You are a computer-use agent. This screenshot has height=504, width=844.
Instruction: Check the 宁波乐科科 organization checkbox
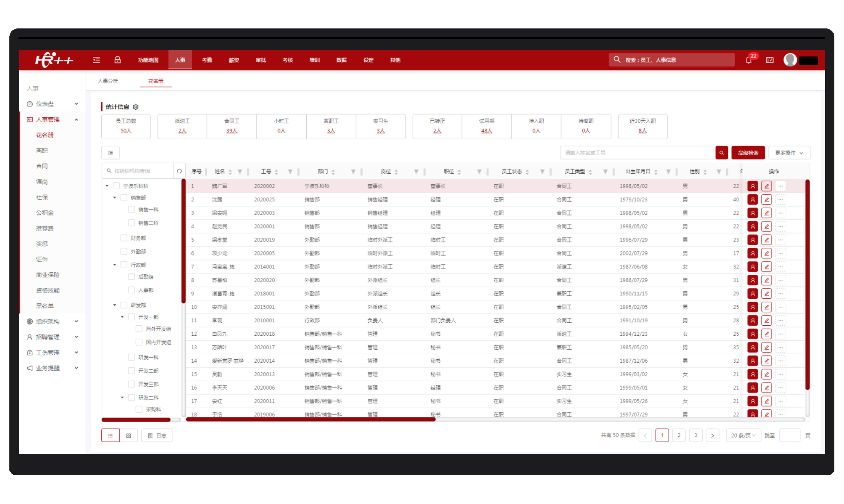(x=116, y=186)
